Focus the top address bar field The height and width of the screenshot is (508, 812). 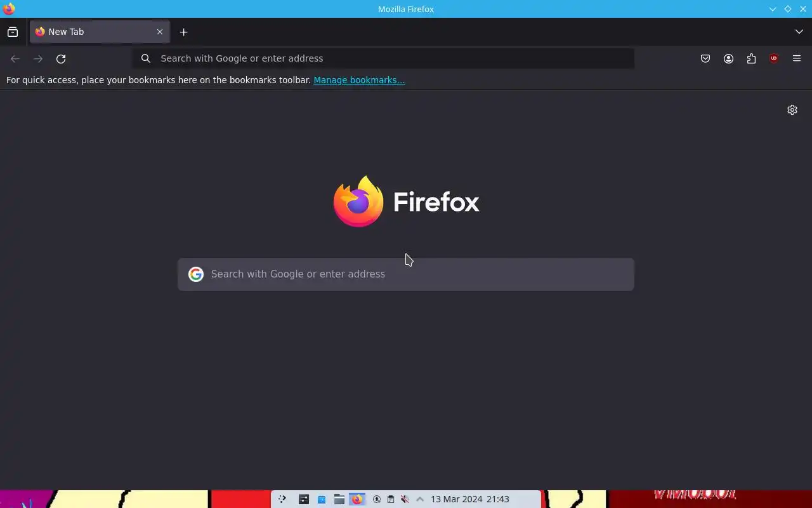pos(383,58)
